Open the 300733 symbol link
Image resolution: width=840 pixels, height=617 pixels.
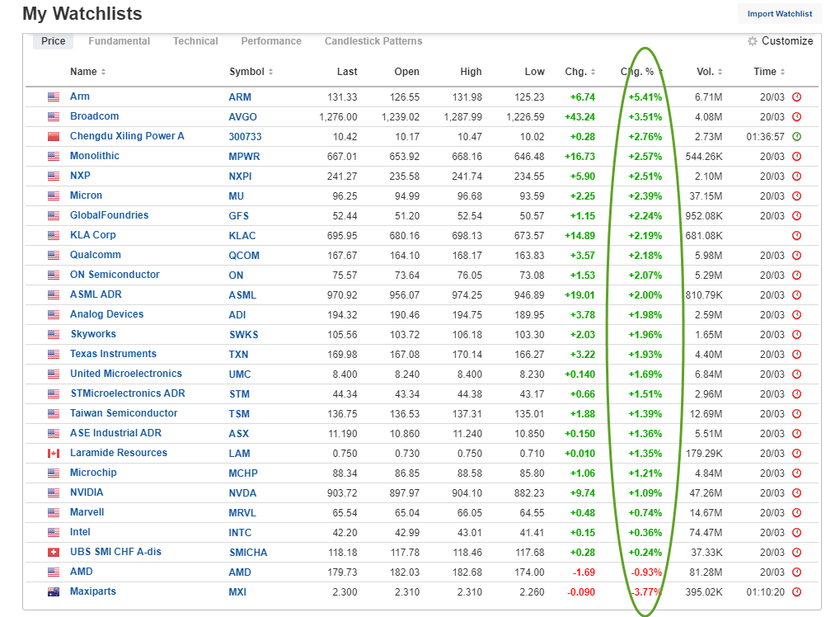pos(245,137)
